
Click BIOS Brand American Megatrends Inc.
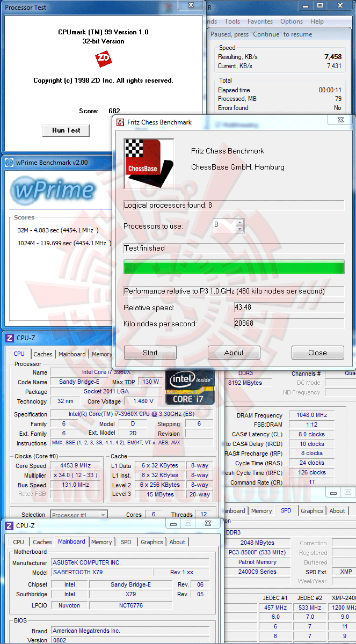click(130, 631)
